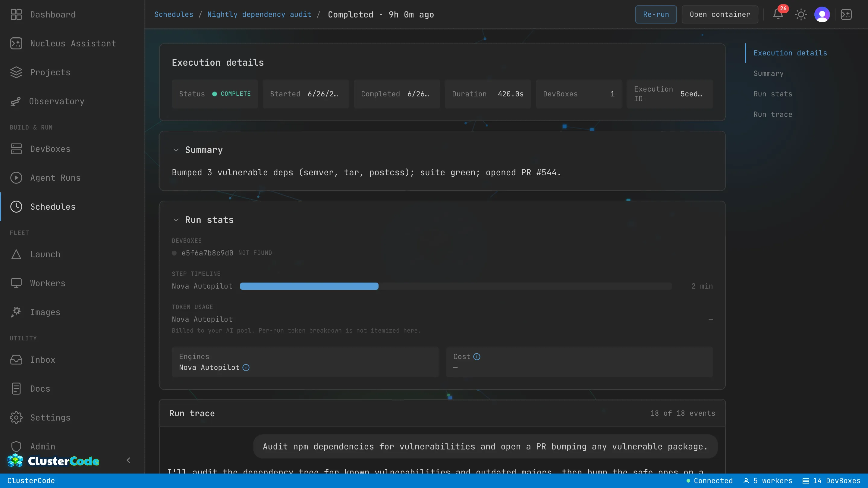Click the DevBoxes server icon

coord(16,149)
